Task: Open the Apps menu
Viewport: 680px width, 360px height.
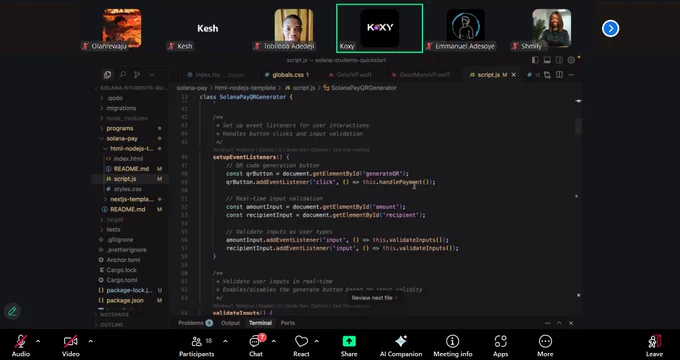Action: click(x=500, y=346)
